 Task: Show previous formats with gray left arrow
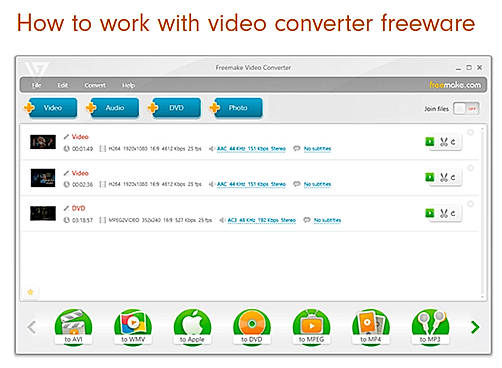(x=31, y=327)
